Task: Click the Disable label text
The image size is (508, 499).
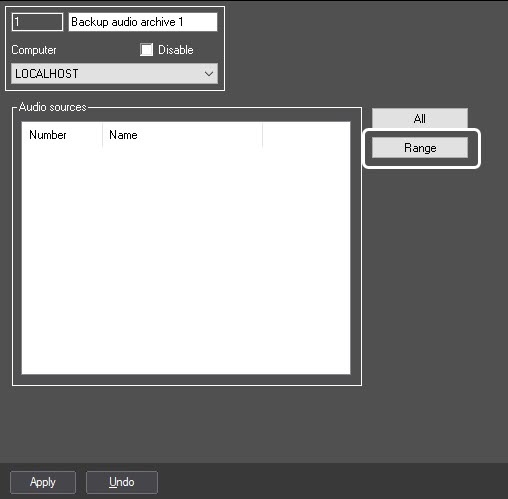Action: [x=176, y=50]
